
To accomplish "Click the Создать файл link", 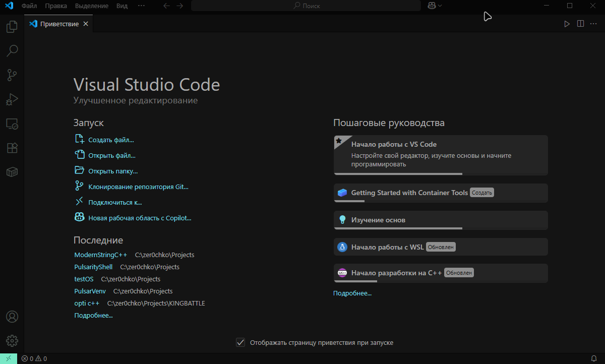I will (x=111, y=140).
